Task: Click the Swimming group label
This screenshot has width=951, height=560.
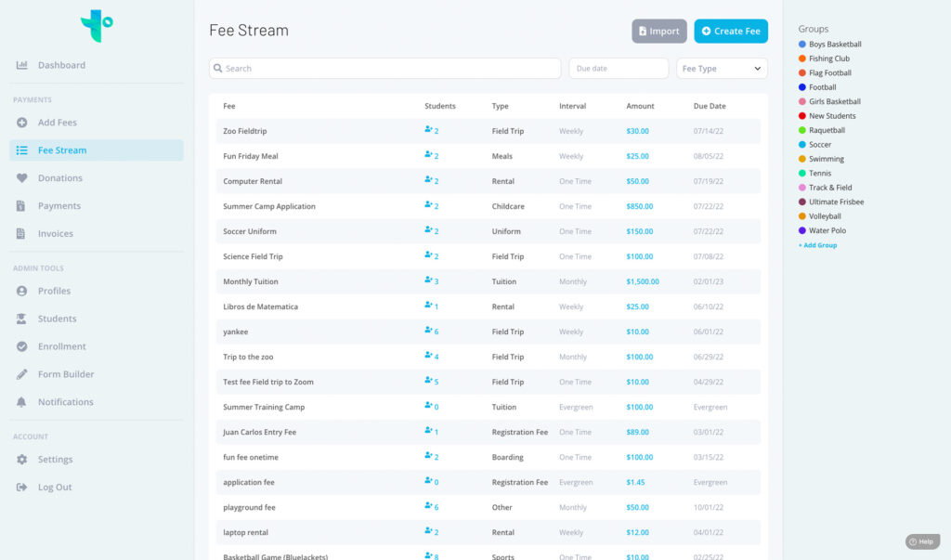Action: [826, 159]
